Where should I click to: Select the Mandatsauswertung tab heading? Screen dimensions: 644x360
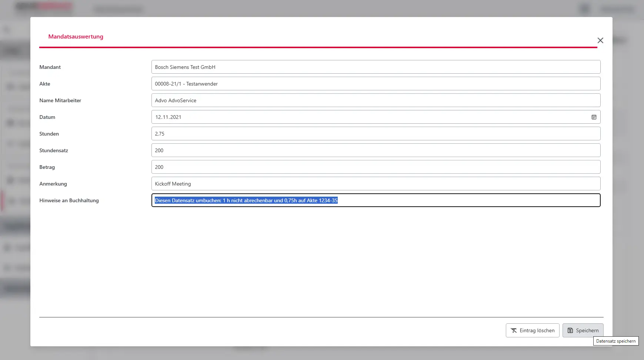click(76, 37)
